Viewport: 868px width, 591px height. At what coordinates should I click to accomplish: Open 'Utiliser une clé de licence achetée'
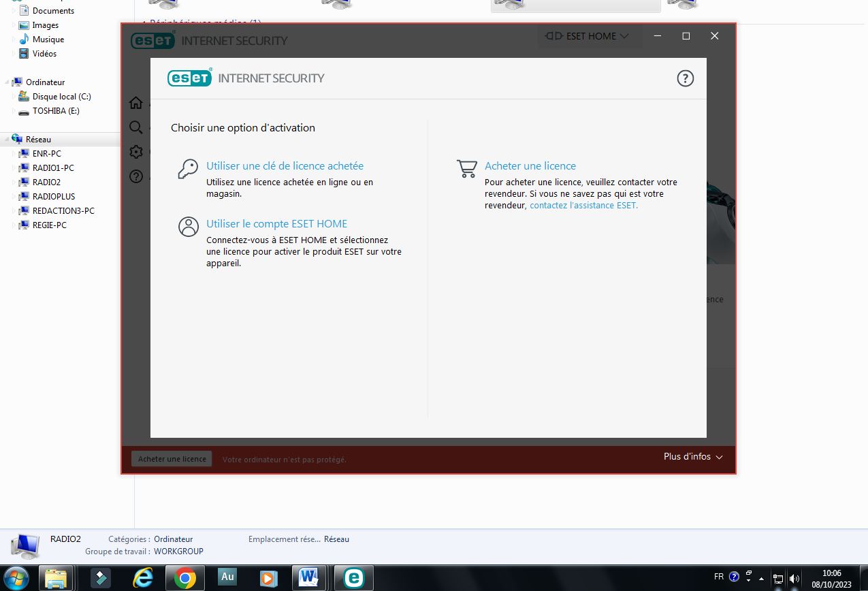285,165
